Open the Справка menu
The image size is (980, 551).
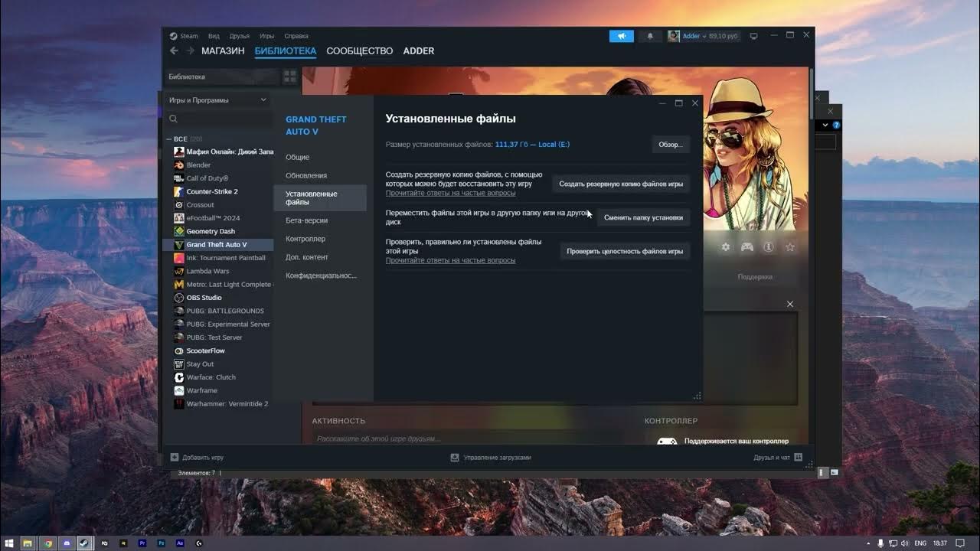tap(296, 36)
